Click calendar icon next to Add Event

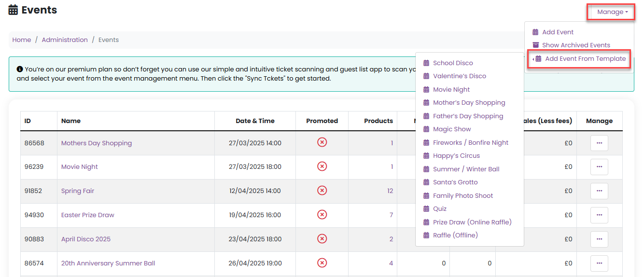[535, 32]
